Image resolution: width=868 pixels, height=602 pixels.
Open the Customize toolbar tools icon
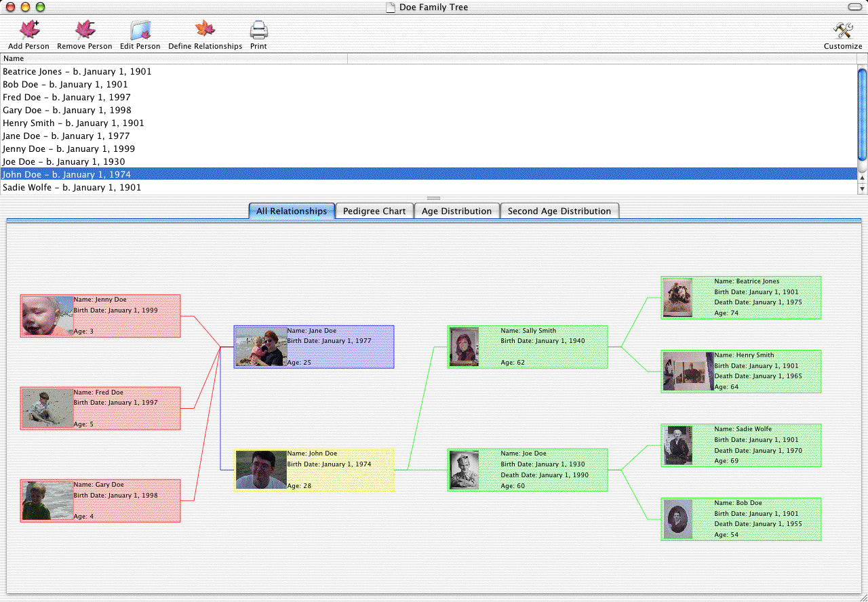pyautogui.click(x=843, y=31)
